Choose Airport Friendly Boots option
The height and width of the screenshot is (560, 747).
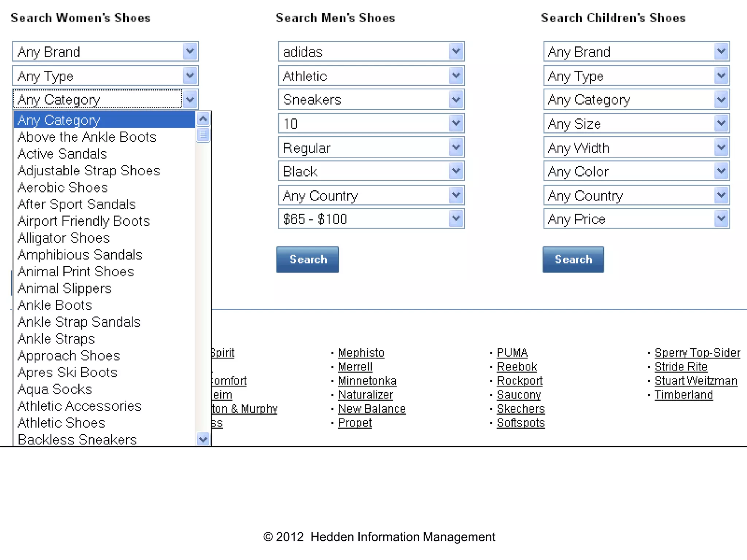(104, 221)
